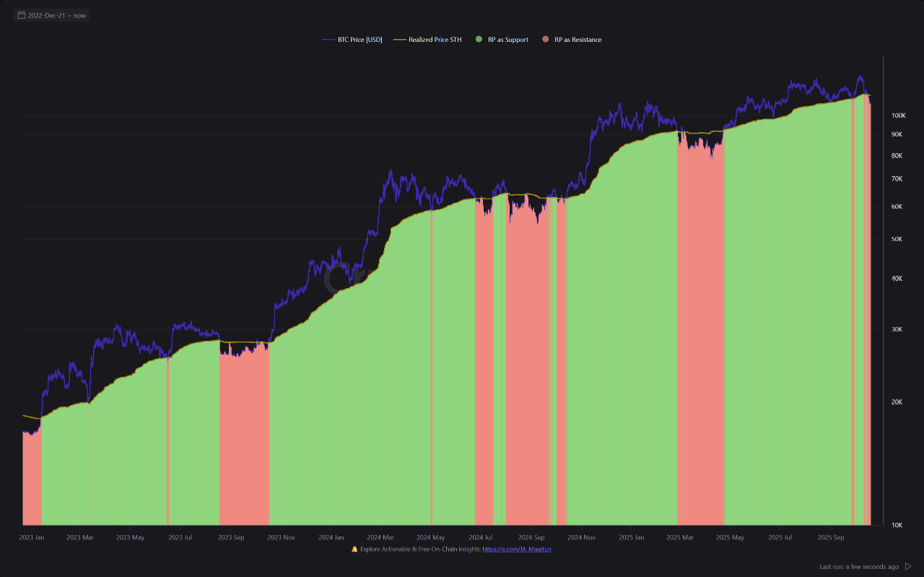The width and height of the screenshot is (924, 577).
Task: Click the 100K y-axis tick label
Action: coord(898,116)
